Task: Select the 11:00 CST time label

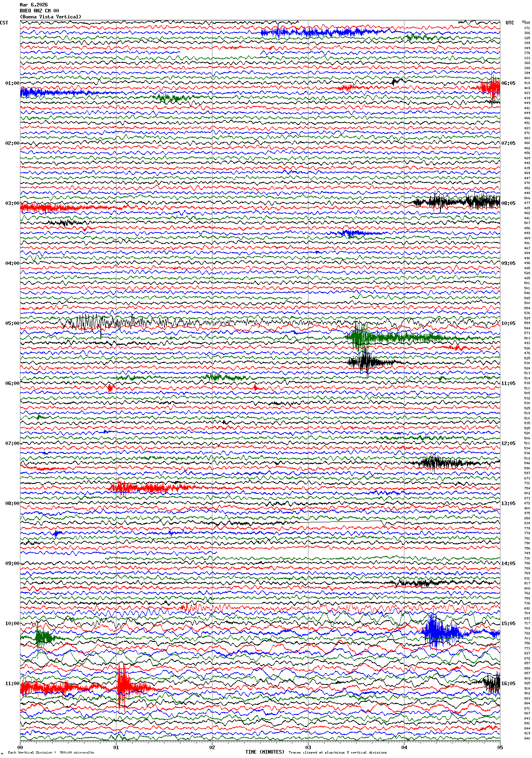Action: click(x=12, y=684)
